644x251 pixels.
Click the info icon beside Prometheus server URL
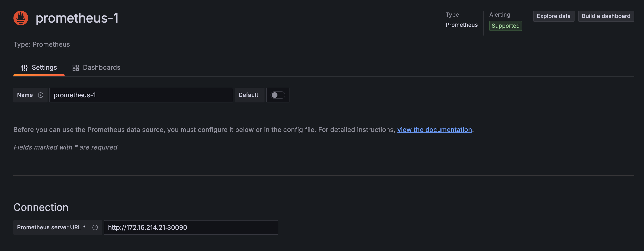95,227
